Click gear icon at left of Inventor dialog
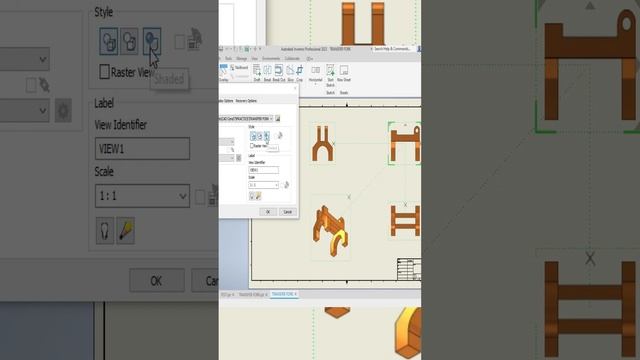 239,158
